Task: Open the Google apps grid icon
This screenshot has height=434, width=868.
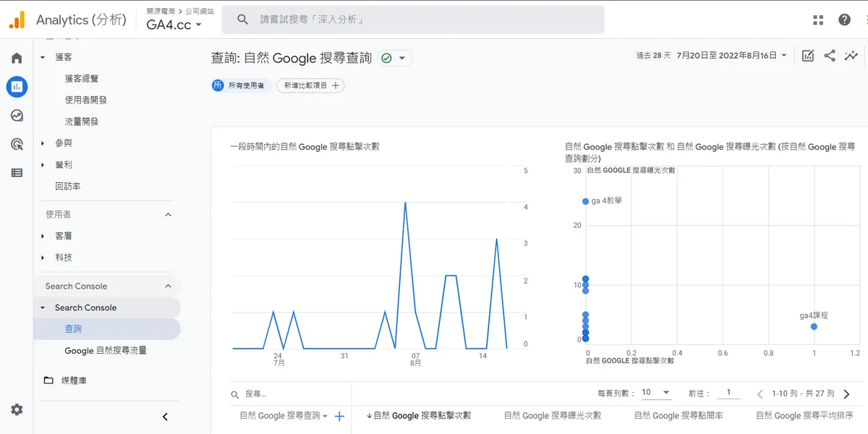Action: coord(818,20)
